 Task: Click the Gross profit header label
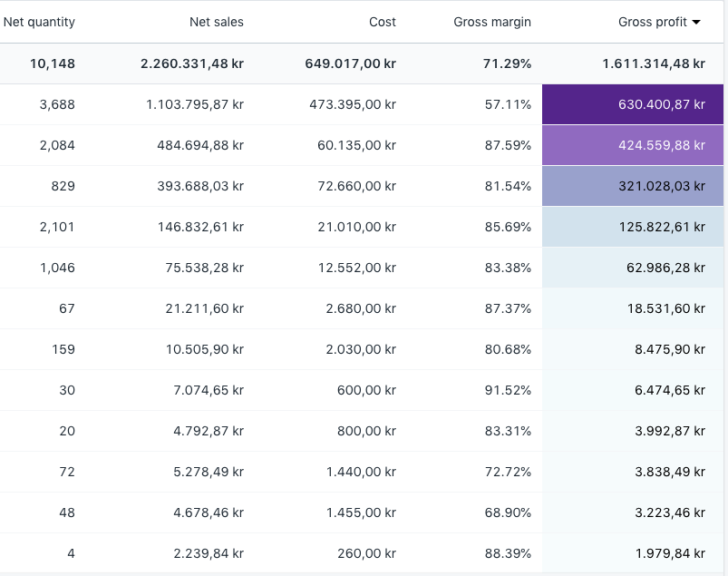click(653, 22)
